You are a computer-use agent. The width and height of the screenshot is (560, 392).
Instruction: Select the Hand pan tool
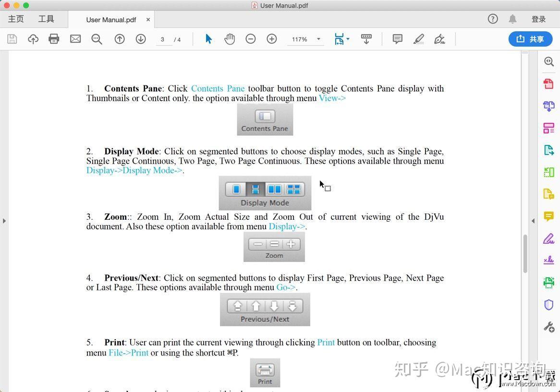pyautogui.click(x=230, y=39)
